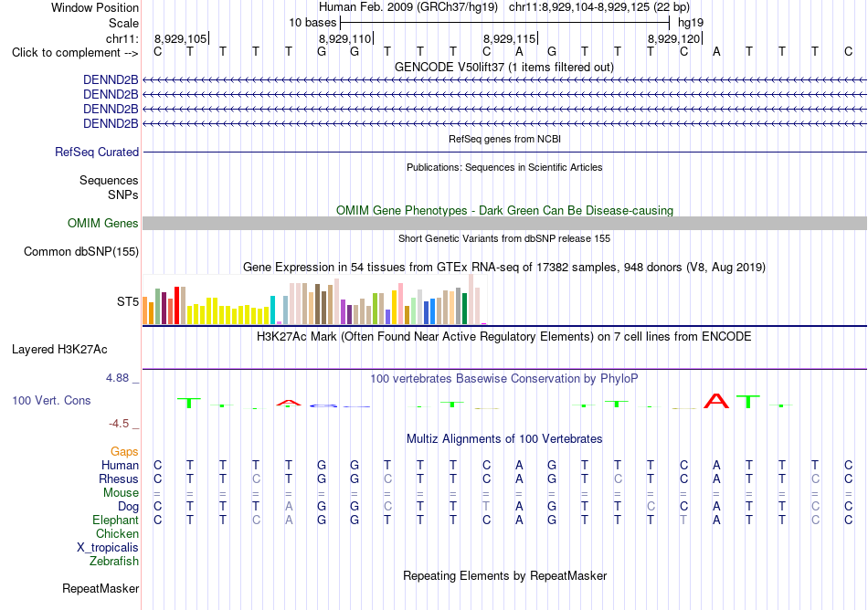868x610 pixels.
Task: Click the 8,929,115 position marker
Action: pyautogui.click(x=509, y=38)
